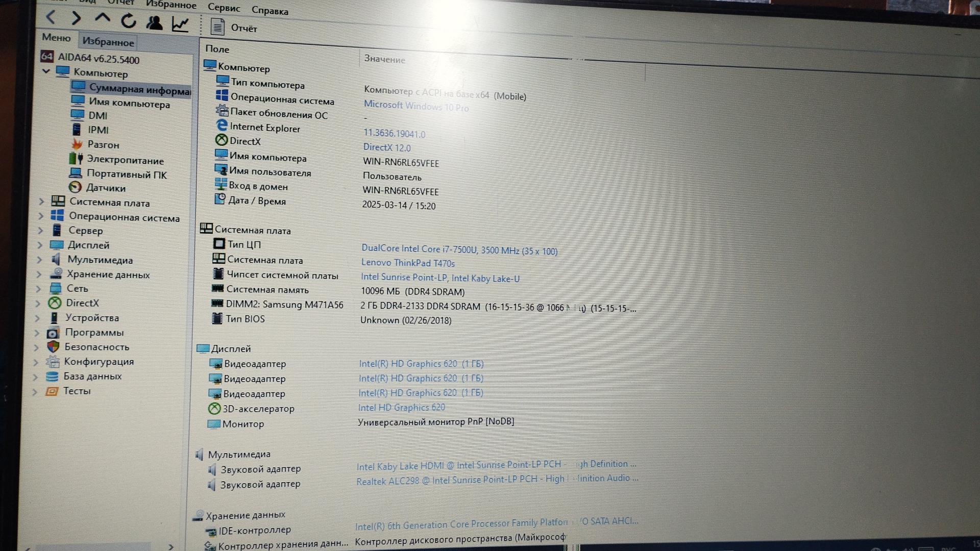Screen dimensions: 980x551
Task: Click the Up level arrow icon
Action: (103, 19)
